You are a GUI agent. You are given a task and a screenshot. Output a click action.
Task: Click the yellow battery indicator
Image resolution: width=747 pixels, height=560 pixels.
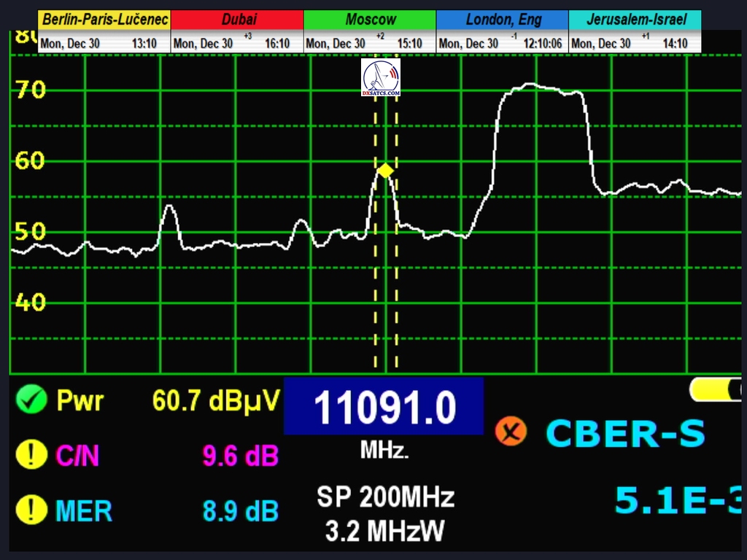717,390
